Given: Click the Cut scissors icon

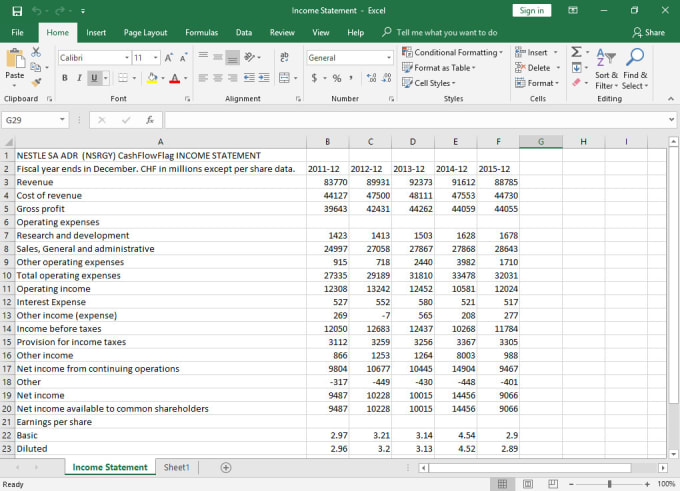Looking at the screenshot, I should (36, 52).
